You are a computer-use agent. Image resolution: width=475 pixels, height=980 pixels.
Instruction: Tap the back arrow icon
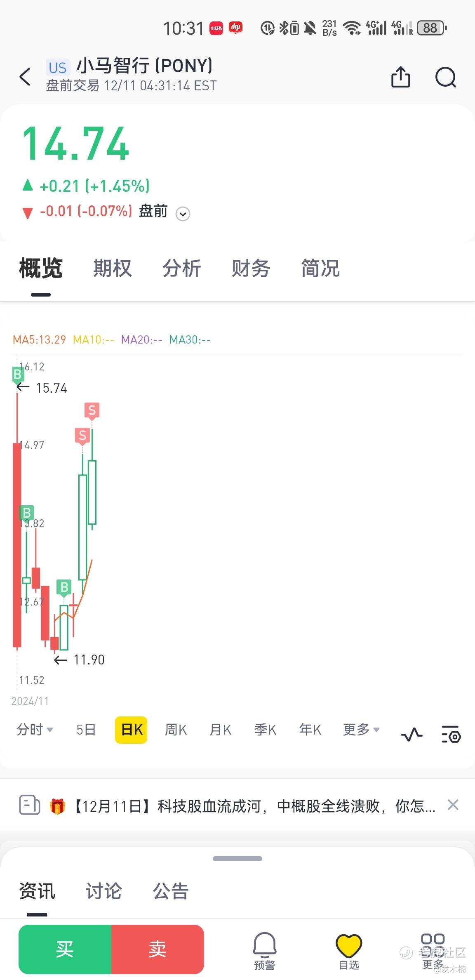pyautogui.click(x=25, y=77)
